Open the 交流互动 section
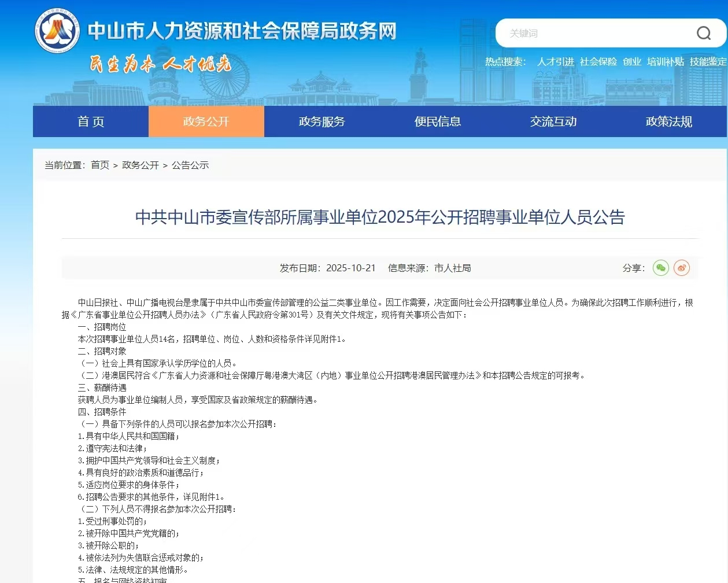This screenshot has width=728, height=583. click(x=553, y=121)
